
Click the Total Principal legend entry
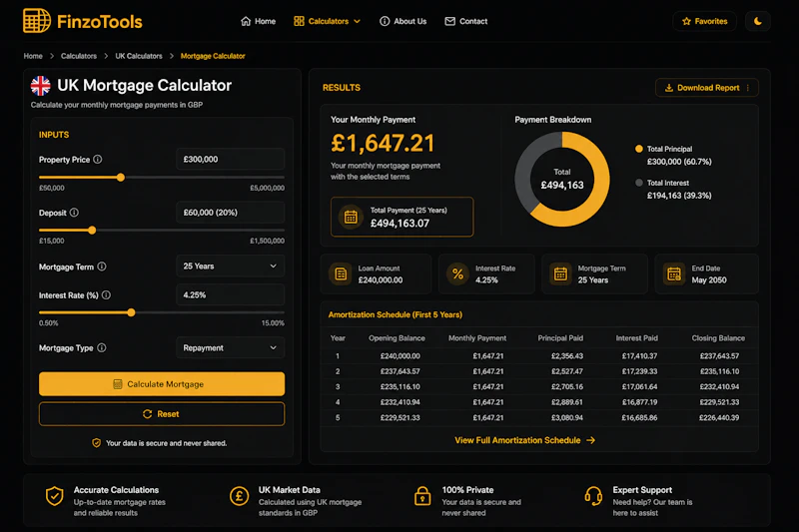pyautogui.click(x=673, y=156)
